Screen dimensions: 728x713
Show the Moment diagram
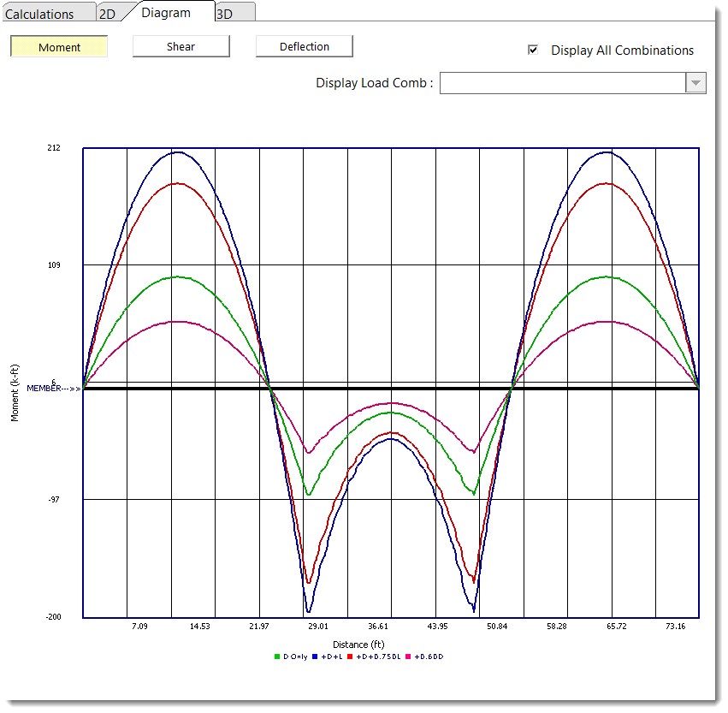coord(59,47)
